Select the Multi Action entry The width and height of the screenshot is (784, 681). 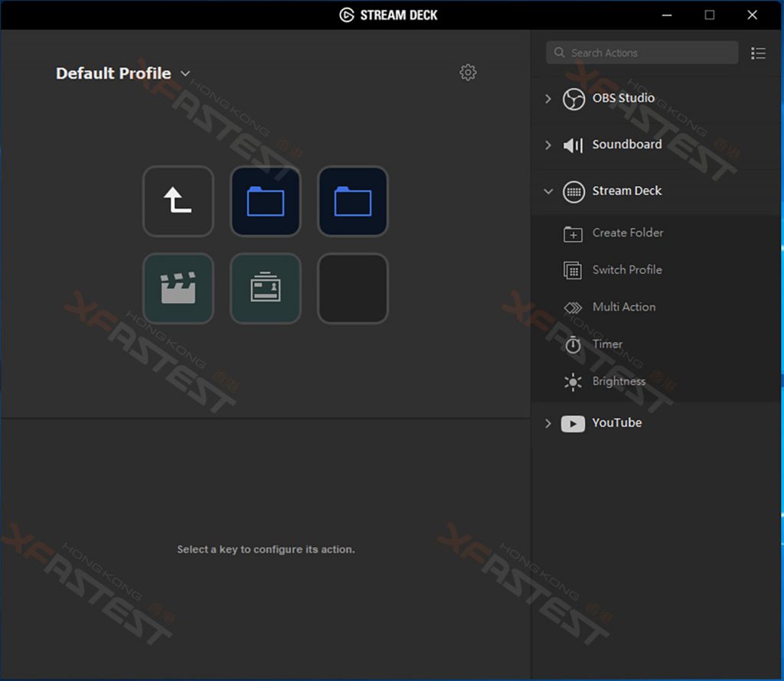click(656, 307)
